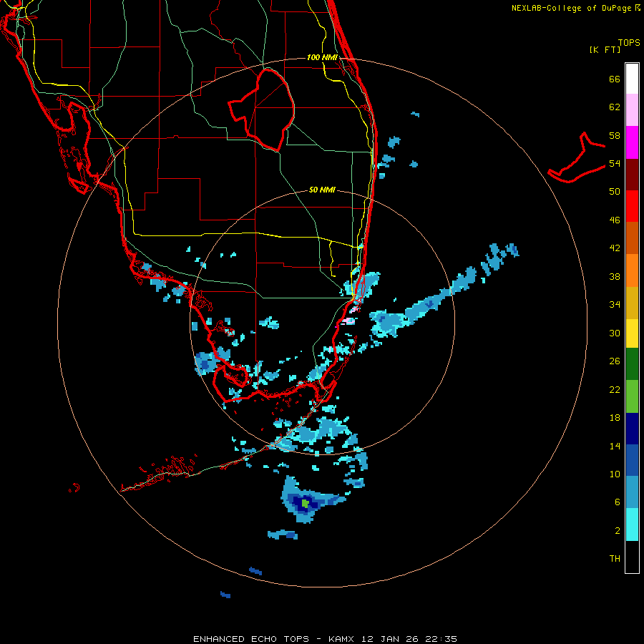Click the 10 scale value

(615, 474)
